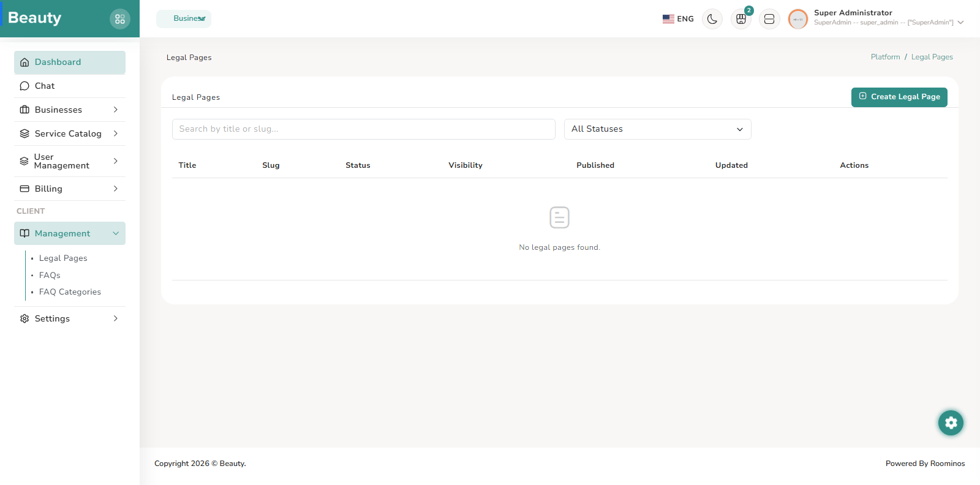Click the Service Catalog layers icon
The height and width of the screenshot is (485, 980).
tap(24, 133)
